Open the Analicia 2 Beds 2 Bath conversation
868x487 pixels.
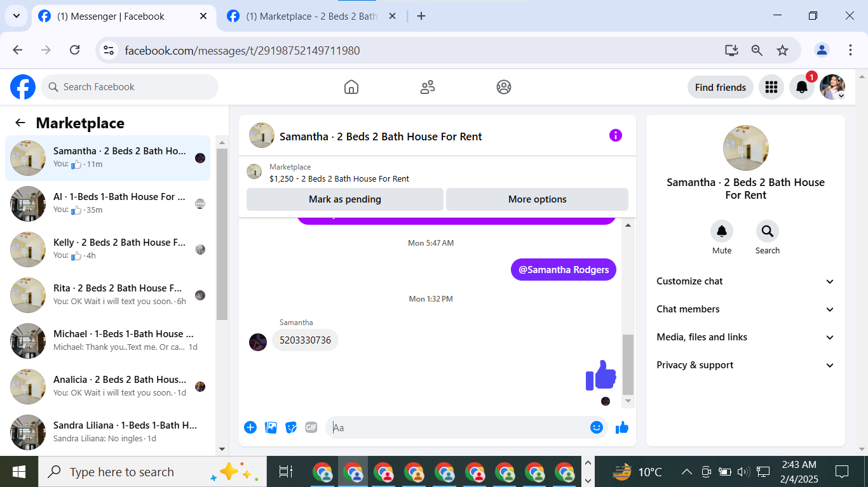[108, 387]
